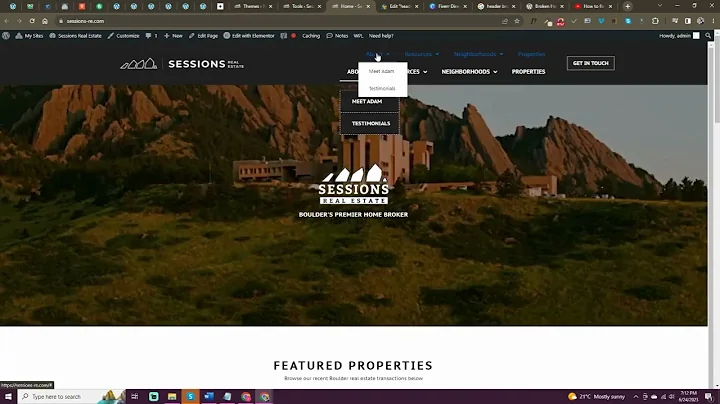Click the GET IN TOUCH button

591,63
